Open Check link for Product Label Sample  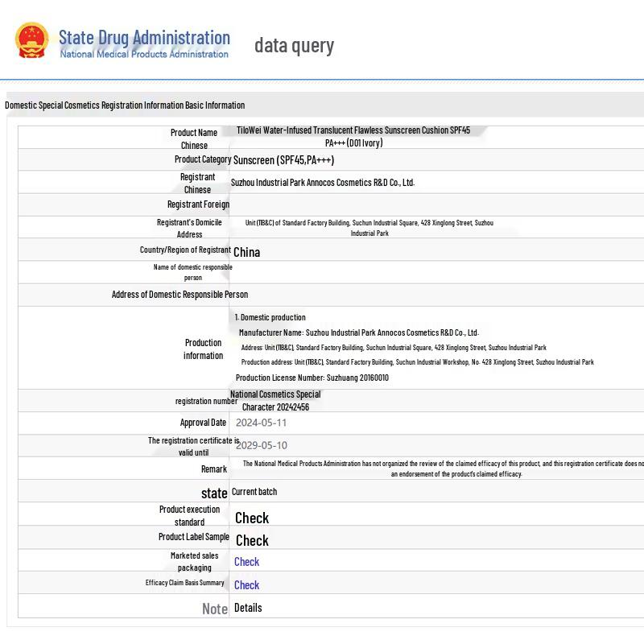252,540
